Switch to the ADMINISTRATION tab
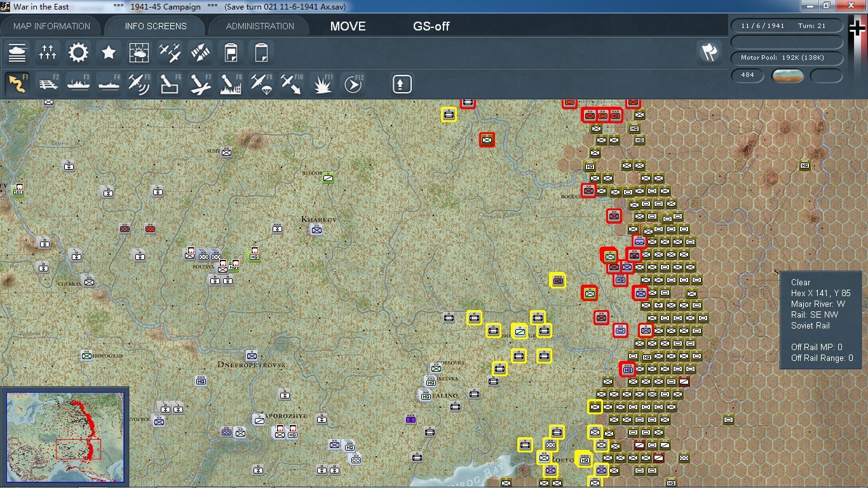Screen dimensions: 868x488 point(260,26)
